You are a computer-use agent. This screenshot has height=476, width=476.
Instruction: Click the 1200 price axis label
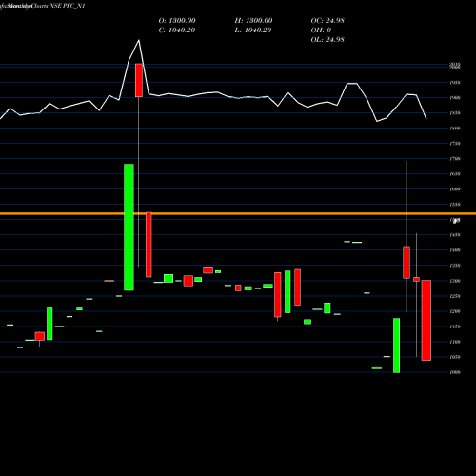455,311
